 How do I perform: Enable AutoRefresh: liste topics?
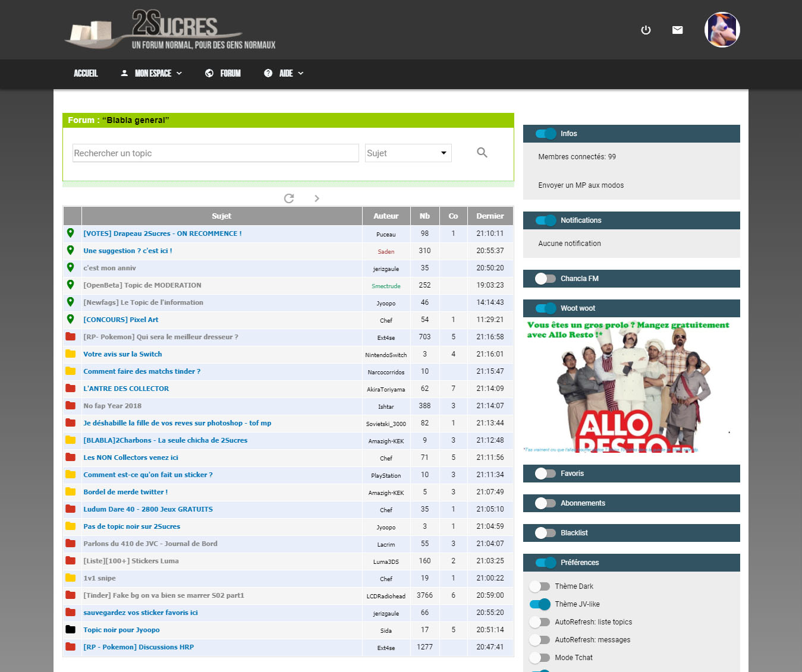540,622
